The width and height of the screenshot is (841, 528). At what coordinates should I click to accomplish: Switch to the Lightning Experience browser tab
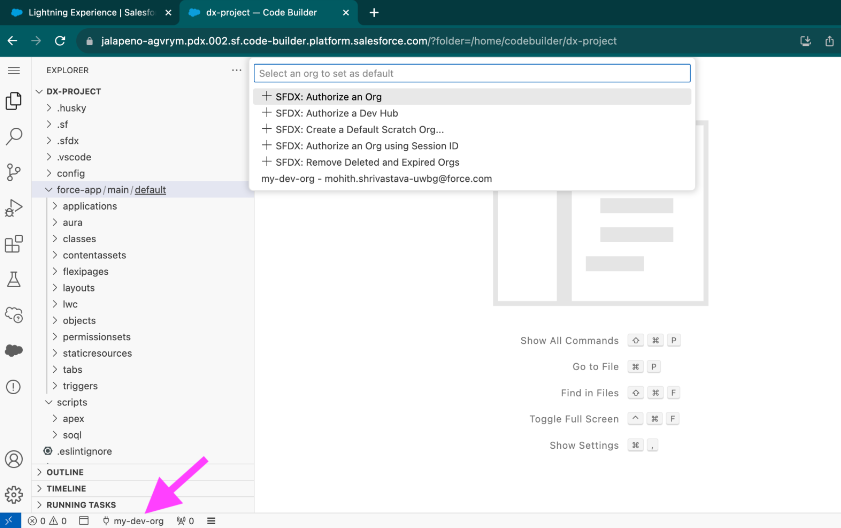click(x=90, y=13)
